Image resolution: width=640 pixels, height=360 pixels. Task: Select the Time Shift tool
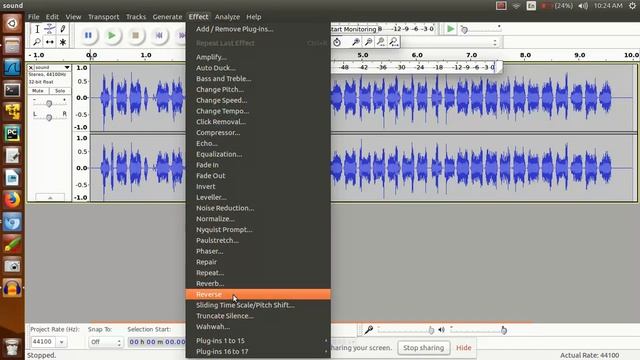tap(49, 42)
